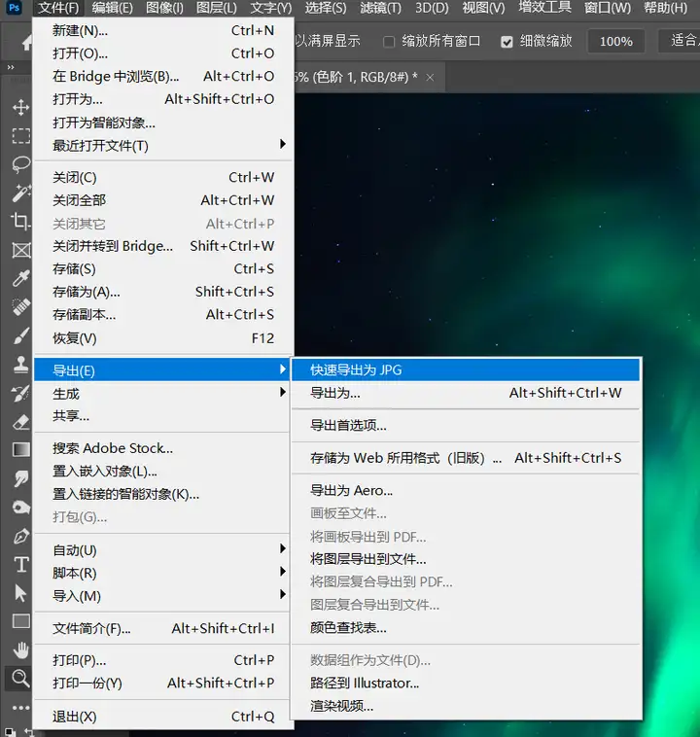The width and height of the screenshot is (700, 737).
Task: Close the current document tab
Action: pyautogui.click(x=431, y=76)
